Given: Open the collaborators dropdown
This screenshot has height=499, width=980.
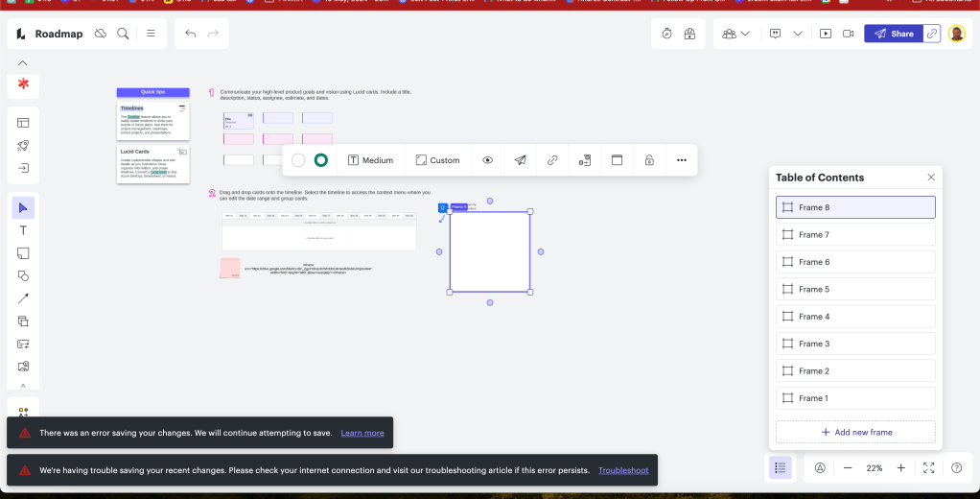Looking at the screenshot, I should [735, 34].
